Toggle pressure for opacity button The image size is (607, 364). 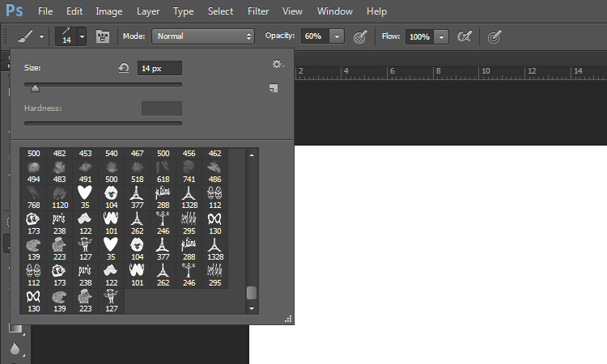coord(360,36)
